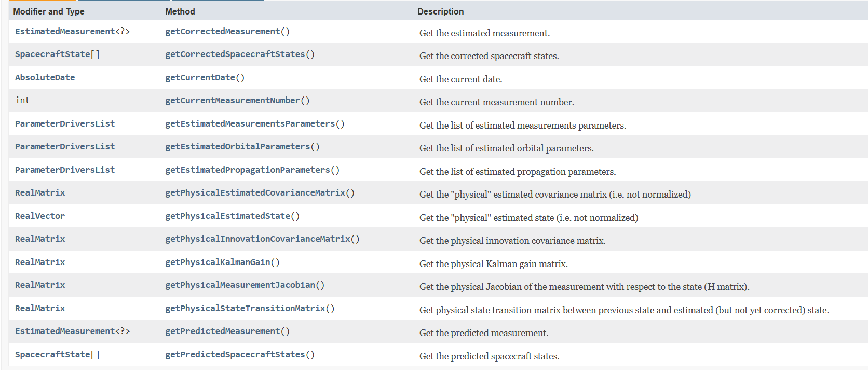Click the EstimatedMeasurement type beside getPredictedMeasurement()

[65, 331]
